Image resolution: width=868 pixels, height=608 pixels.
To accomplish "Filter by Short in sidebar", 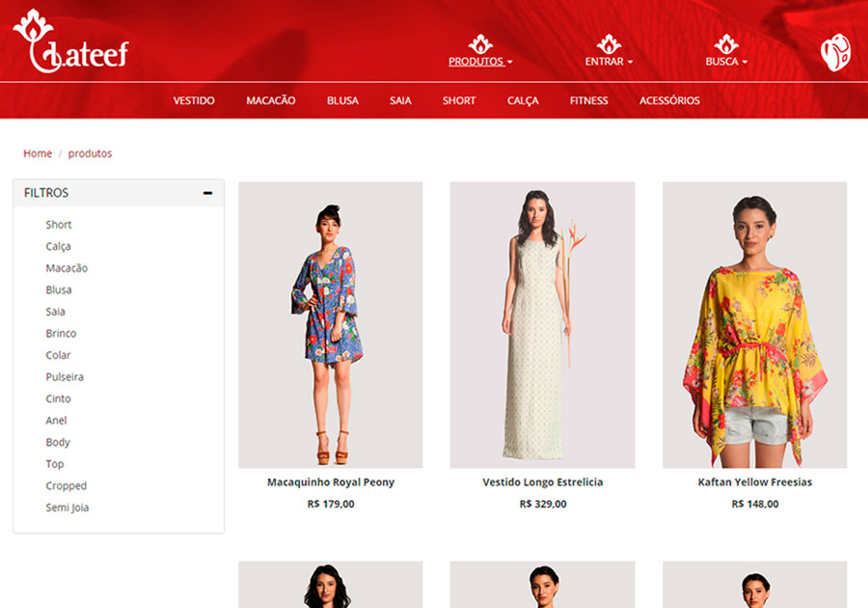I will click(59, 224).
